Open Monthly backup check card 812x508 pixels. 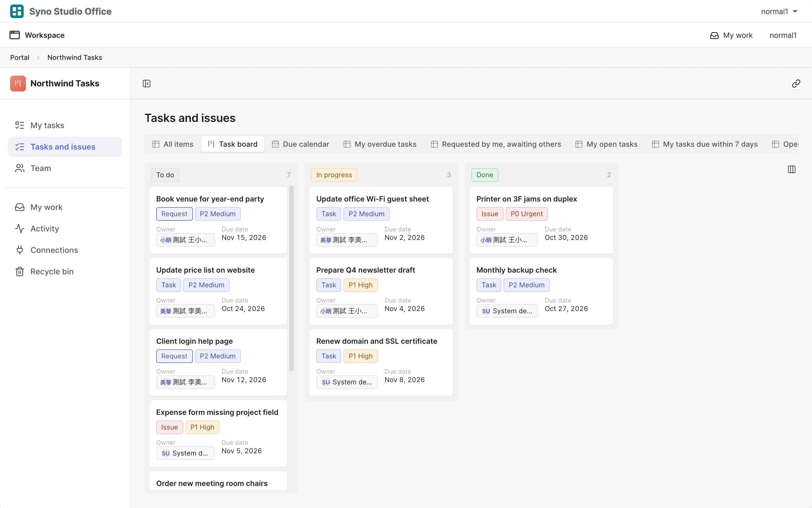click(x=541, y=291)
